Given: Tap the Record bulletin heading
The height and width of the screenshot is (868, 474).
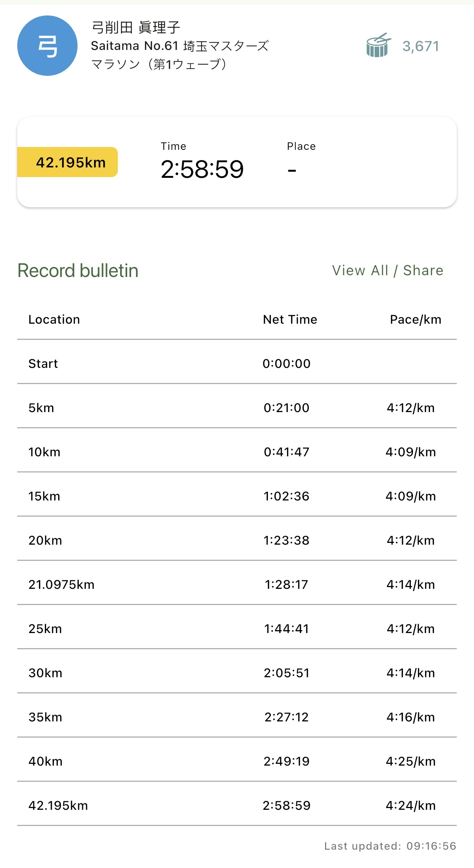Looking at the screenshot, I should point(78,271).
